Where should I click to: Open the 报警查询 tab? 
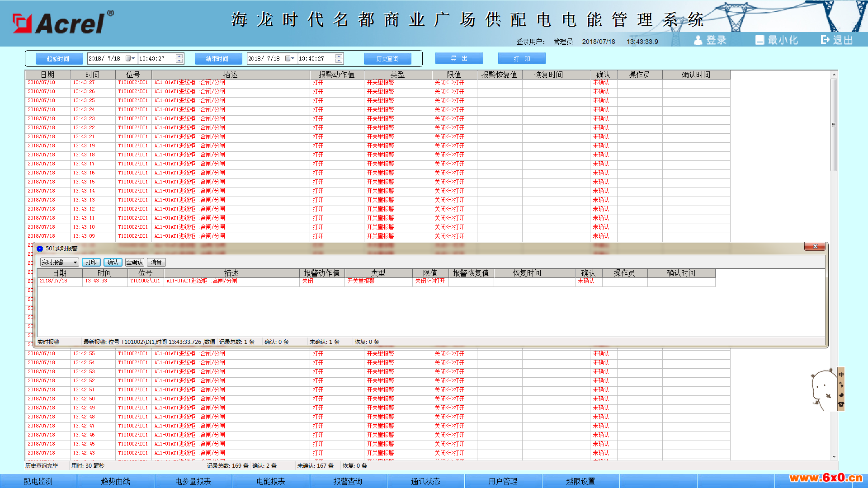[348, 481]
